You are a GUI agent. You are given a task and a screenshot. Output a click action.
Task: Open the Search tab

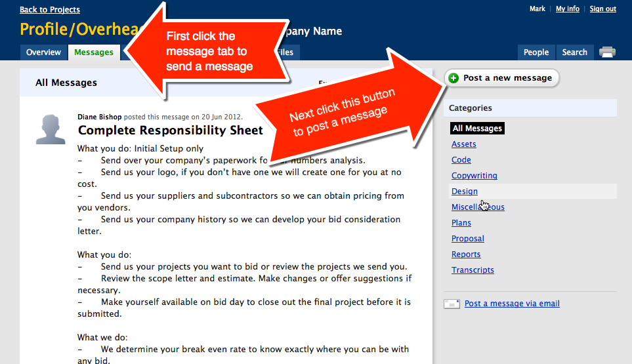[575, 52]
